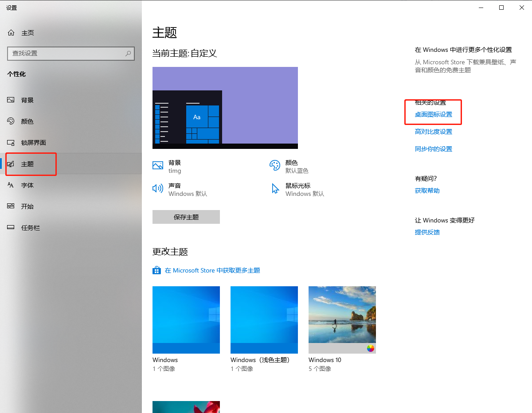Screen dimensions: 532x413
Task: Click 提供反馈 under 让Windows变得更好
Action: click(427, 232)
